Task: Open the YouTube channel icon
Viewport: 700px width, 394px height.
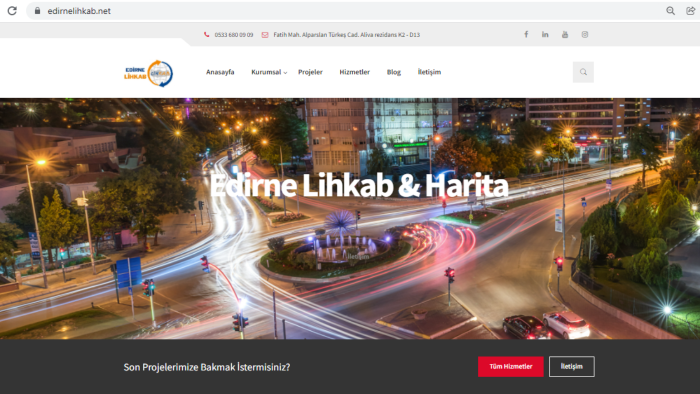Action: (565, 34)
